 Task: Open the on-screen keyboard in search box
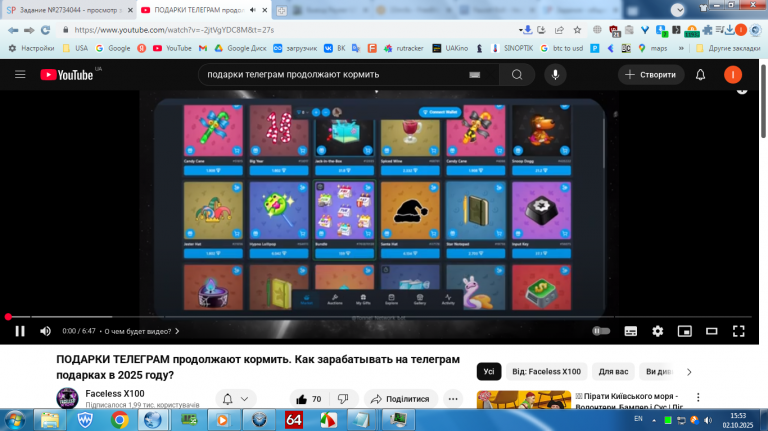pos(474,74)
